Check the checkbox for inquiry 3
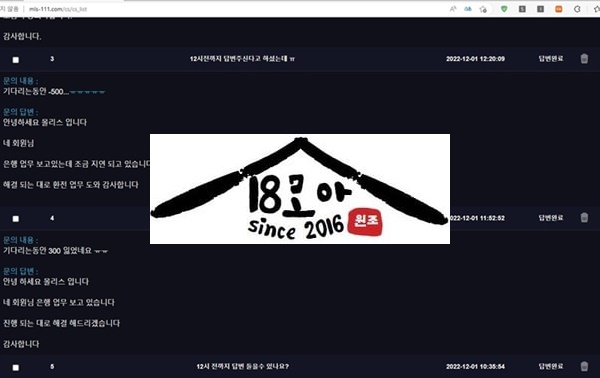The width and height of the screenshot is (600, 378). point(16,60)
